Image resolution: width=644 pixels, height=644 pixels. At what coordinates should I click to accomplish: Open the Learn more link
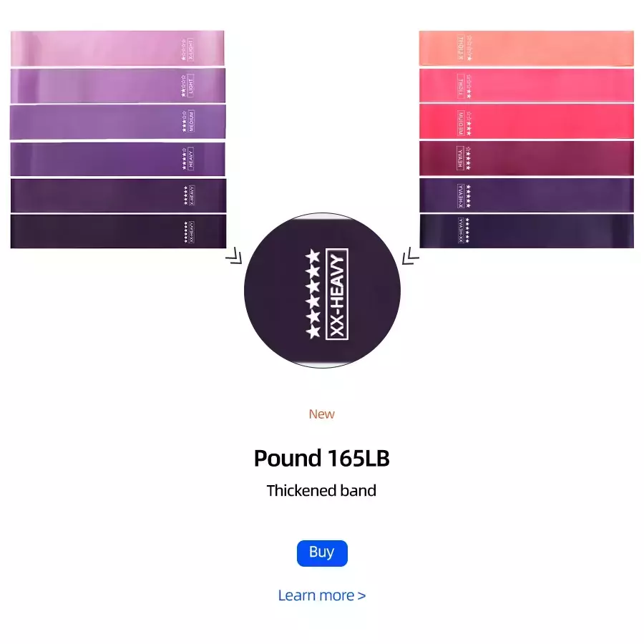[321, 595]
